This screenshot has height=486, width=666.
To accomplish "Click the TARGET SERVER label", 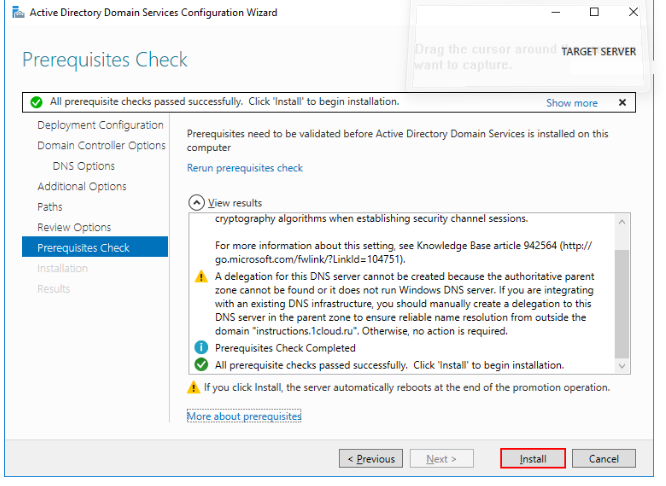I will click(598, 52).
